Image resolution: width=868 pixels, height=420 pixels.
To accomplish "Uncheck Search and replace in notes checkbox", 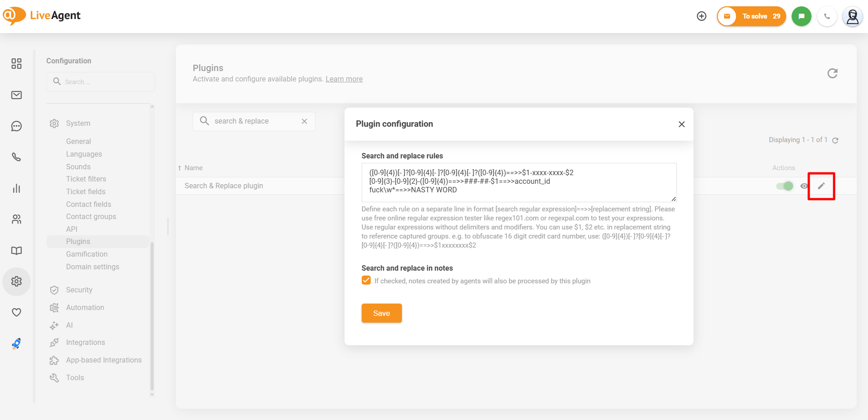I will click(x=366, y=281).
